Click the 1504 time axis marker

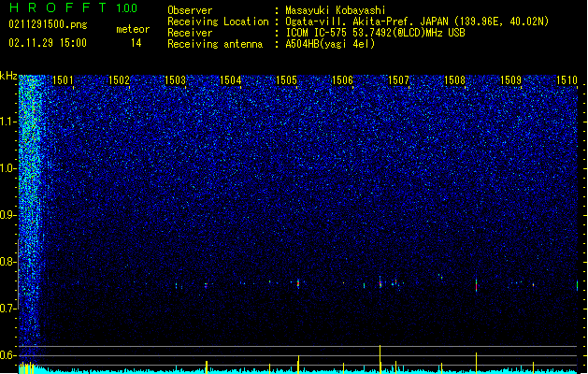(230, 79)
